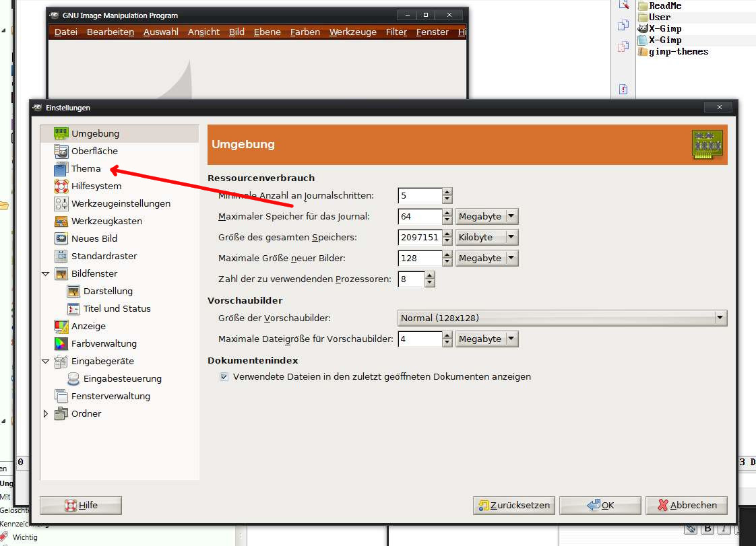Screen dimensions: 756x546
Task: Open the Ebene menu in GIMP
Action: (267, 32)
